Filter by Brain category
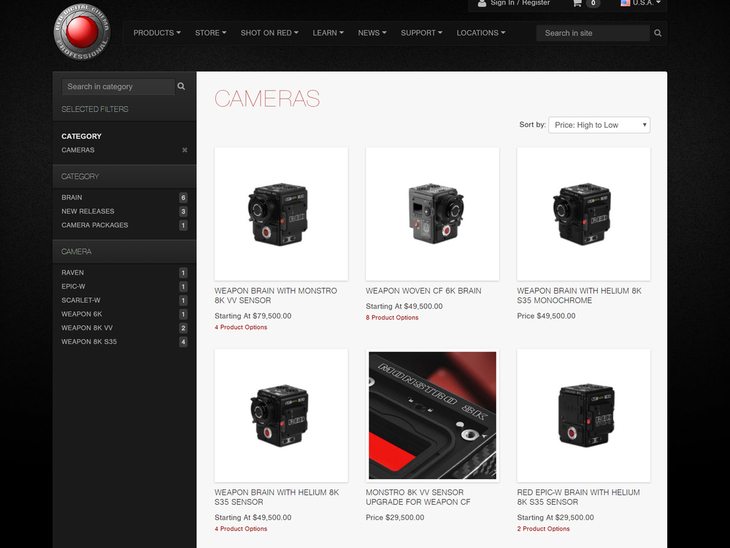The image size is (730, 548). point(72,197)
